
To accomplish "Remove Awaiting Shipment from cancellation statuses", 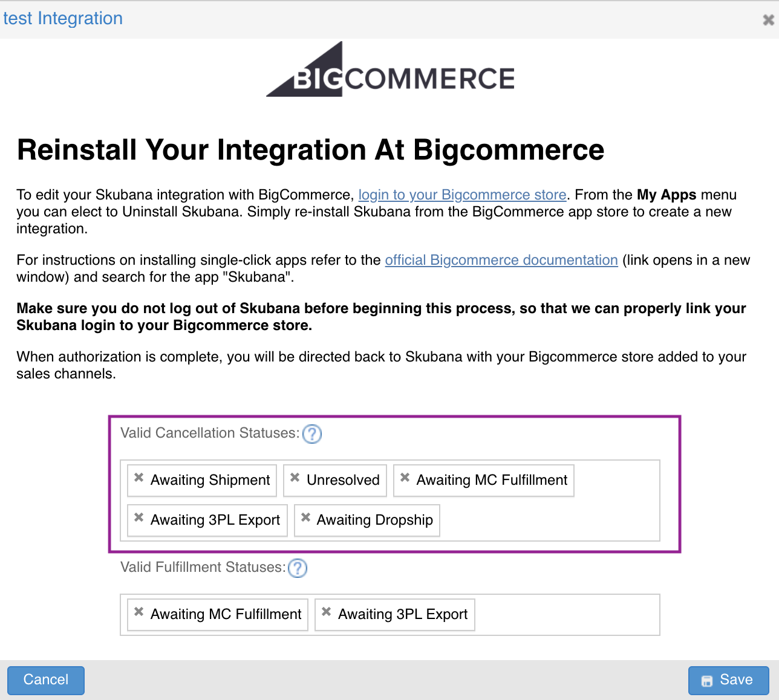I will pos(139,478).
